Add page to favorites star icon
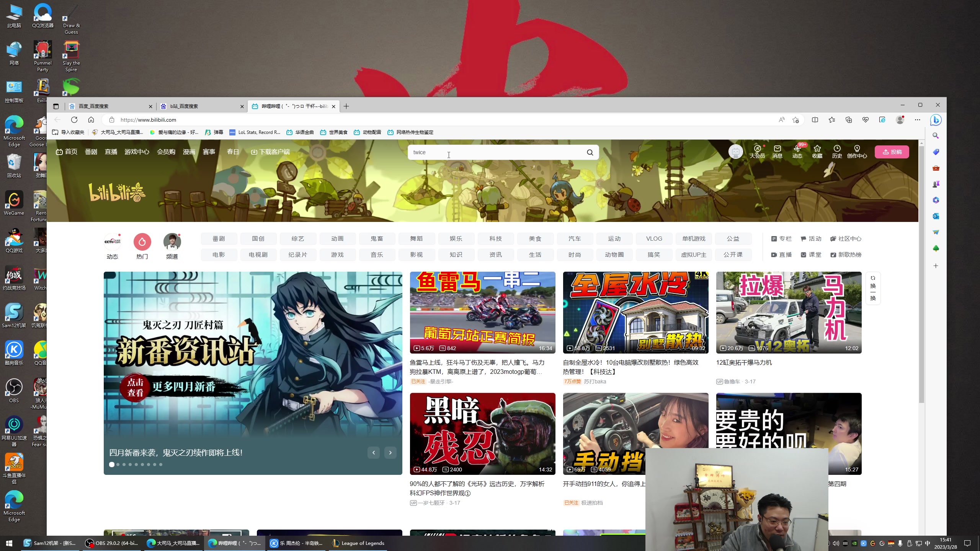 click(x=796, y=120)
